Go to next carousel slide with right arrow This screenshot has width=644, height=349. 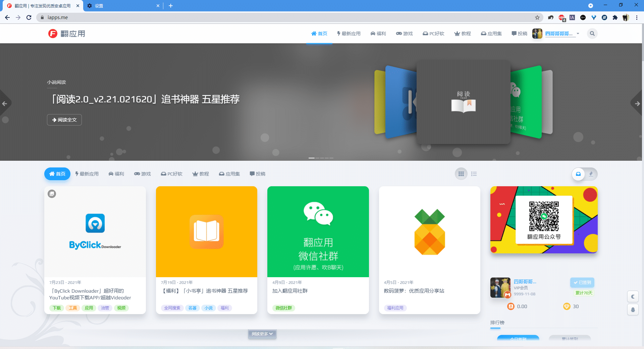coord(637,104)
